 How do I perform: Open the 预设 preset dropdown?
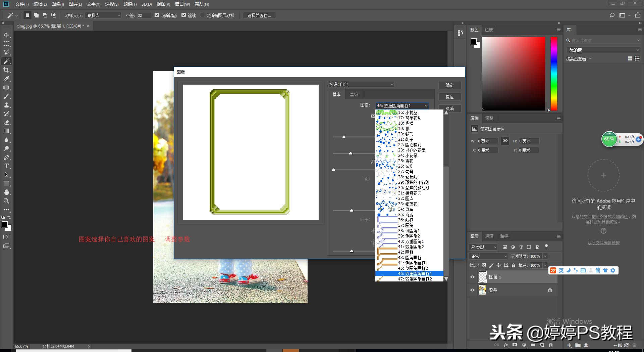(361, 84)
